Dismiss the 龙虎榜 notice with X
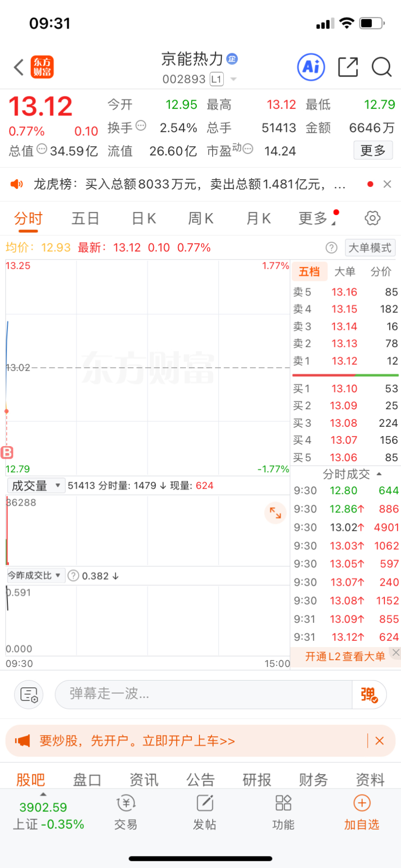Screen dimensions: 401x868 387,184
